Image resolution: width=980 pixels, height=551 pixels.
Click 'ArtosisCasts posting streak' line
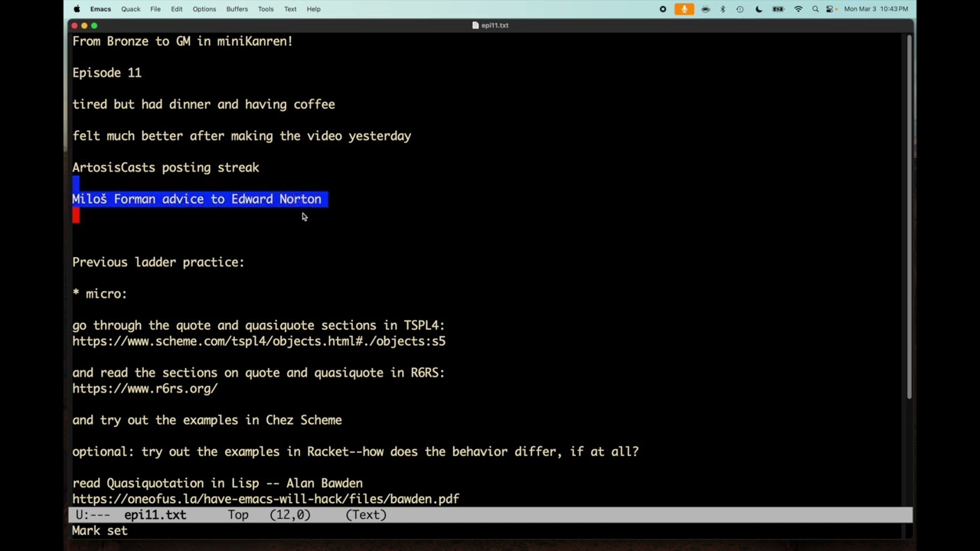pyautogui.click(x=165, y=168)
